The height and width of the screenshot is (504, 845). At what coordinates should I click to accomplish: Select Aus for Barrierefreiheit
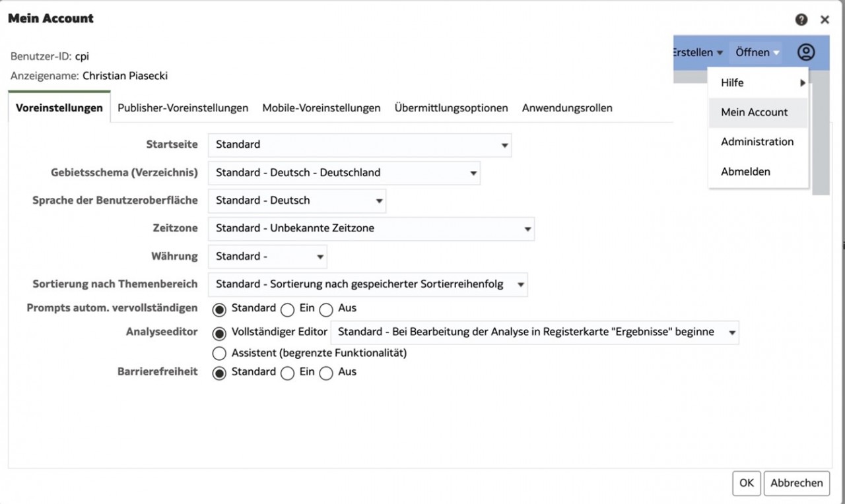click(x=326, y=373)
